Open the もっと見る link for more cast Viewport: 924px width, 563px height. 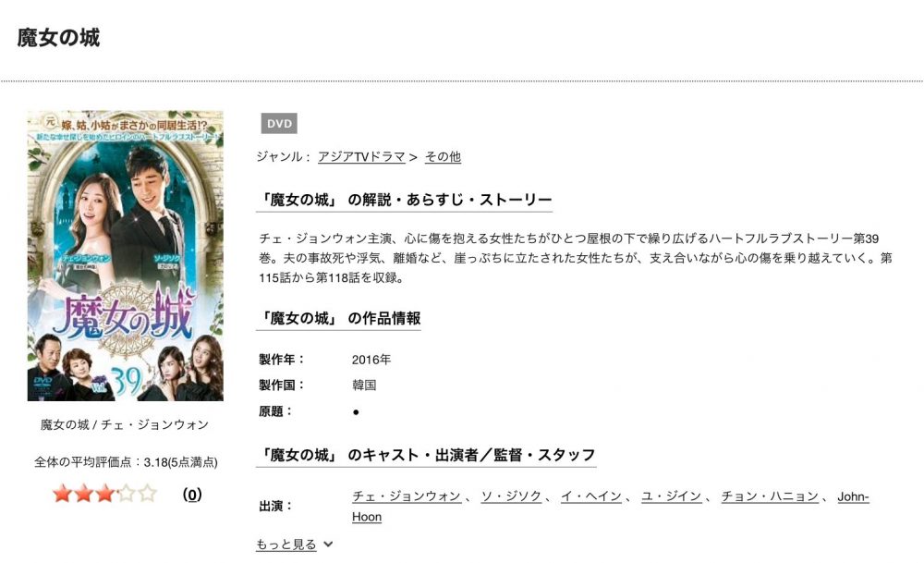286,545
